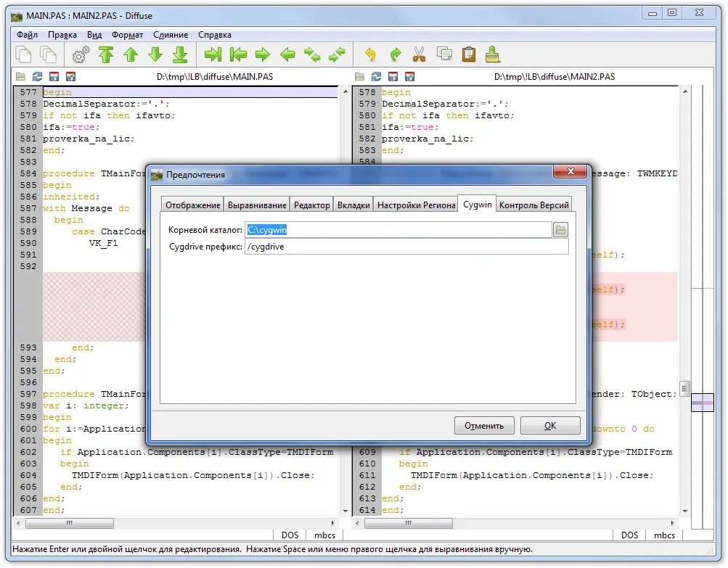This screenshot has width=728, height=568.
Task: Click the realign all gear icon
Action: pyautogui.click(x=81, y=54)
